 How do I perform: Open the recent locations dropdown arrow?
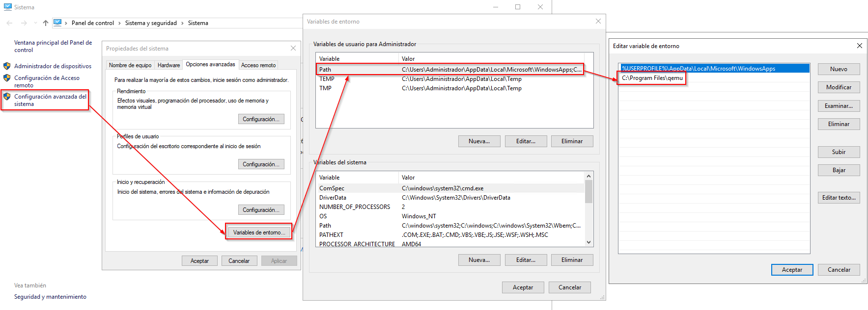35,23
